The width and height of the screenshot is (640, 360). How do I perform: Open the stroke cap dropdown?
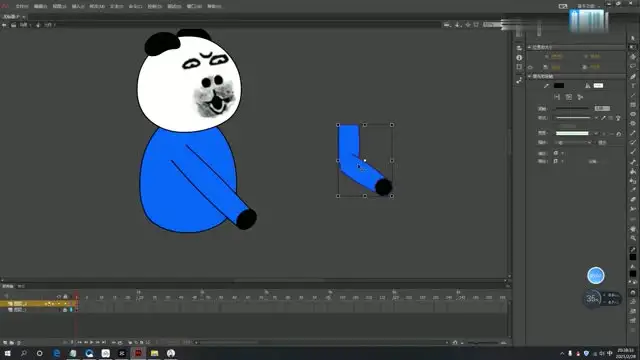(559, 153)
